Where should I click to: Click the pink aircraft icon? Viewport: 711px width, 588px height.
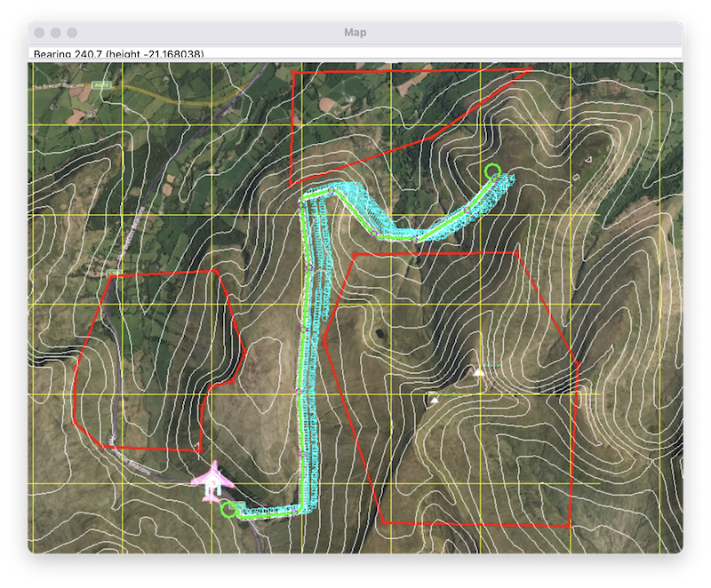212,481
